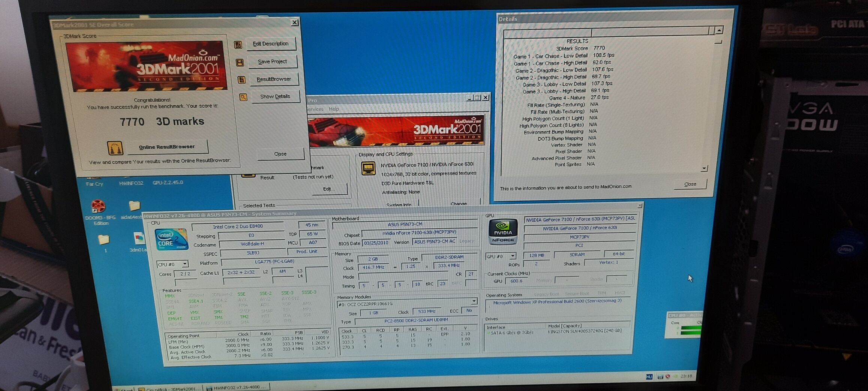The height and width of the screenshot is (391, 868).
Task: Click the "45 nm" process field
Action: point(312,225)
